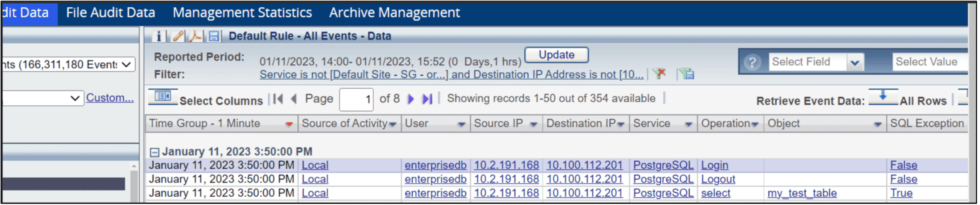Click the pencil edit icon in report header
Viewport: 980px width, 205px height.
coord(178,37)
